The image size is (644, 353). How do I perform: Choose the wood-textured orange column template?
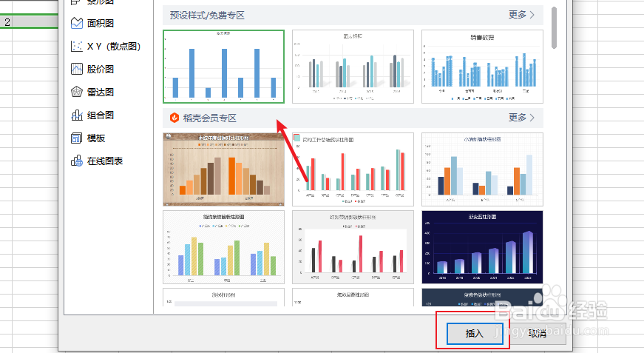pos(223,169)
